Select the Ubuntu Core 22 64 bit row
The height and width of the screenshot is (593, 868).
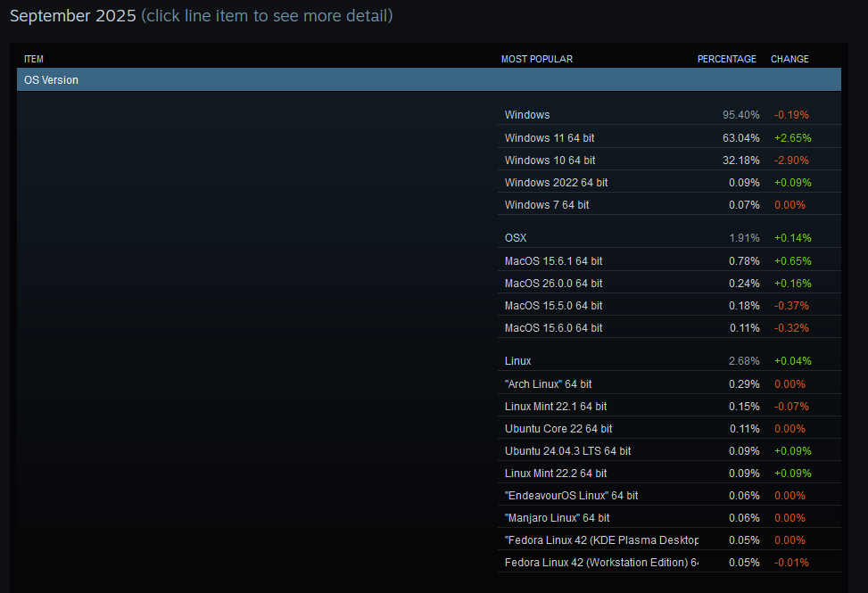[x=558, y=429]
